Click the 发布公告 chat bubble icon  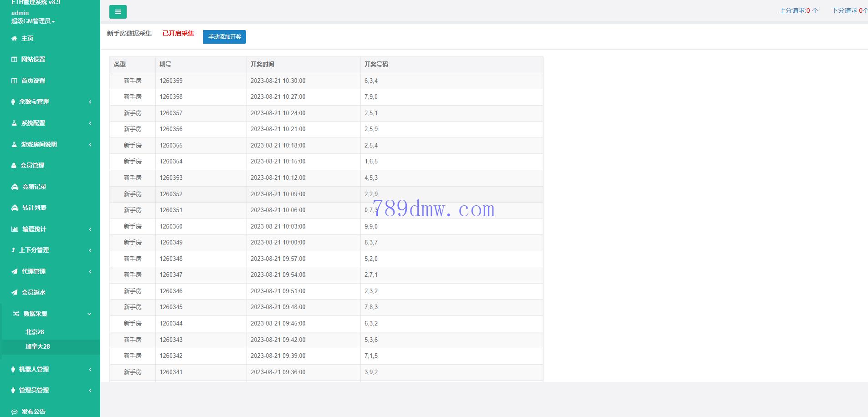click(x=15, y=412)
